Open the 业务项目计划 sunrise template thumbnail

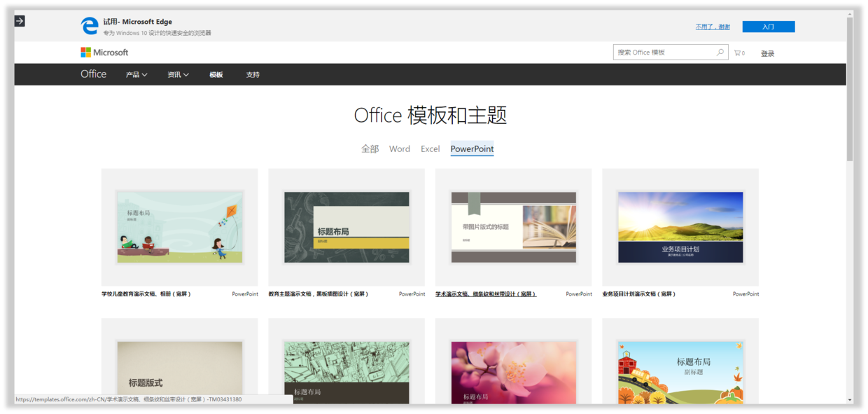[x=680, y=227]
